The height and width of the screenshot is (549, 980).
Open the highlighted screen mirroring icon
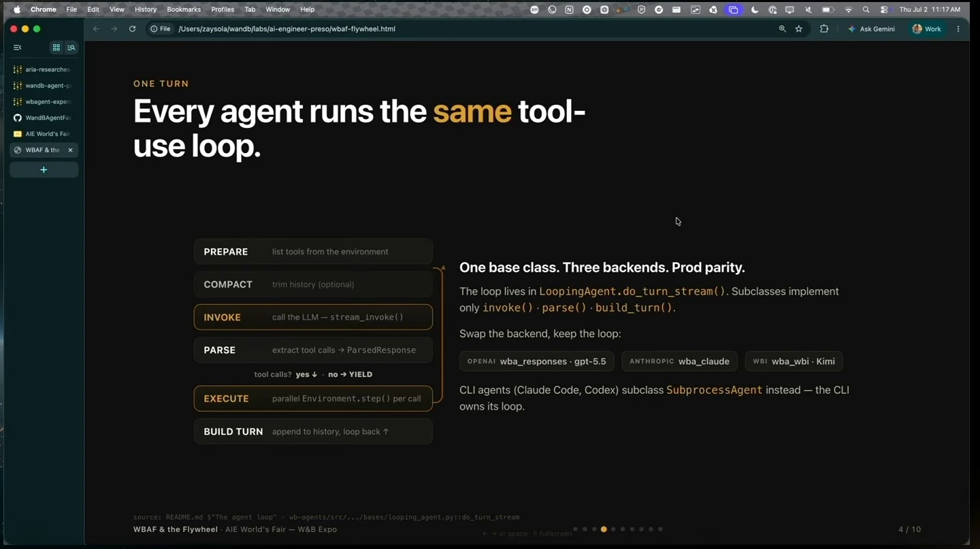(733, 10)
